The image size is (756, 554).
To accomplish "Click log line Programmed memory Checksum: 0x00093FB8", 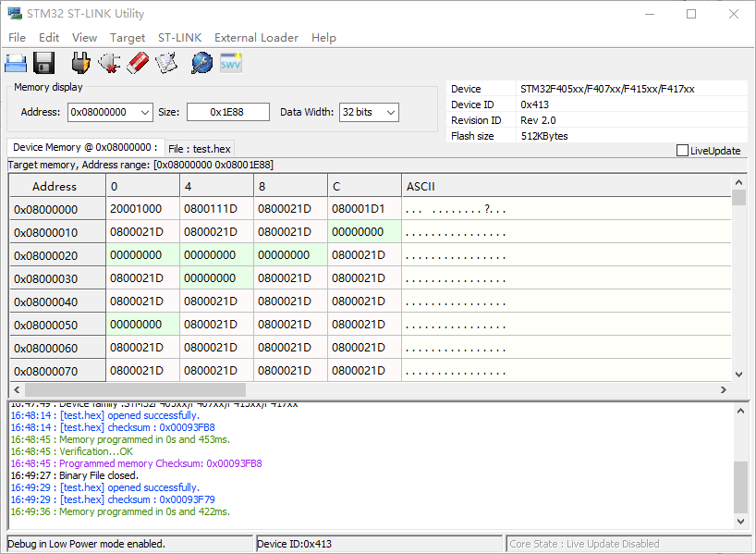I will click(137, 463).
